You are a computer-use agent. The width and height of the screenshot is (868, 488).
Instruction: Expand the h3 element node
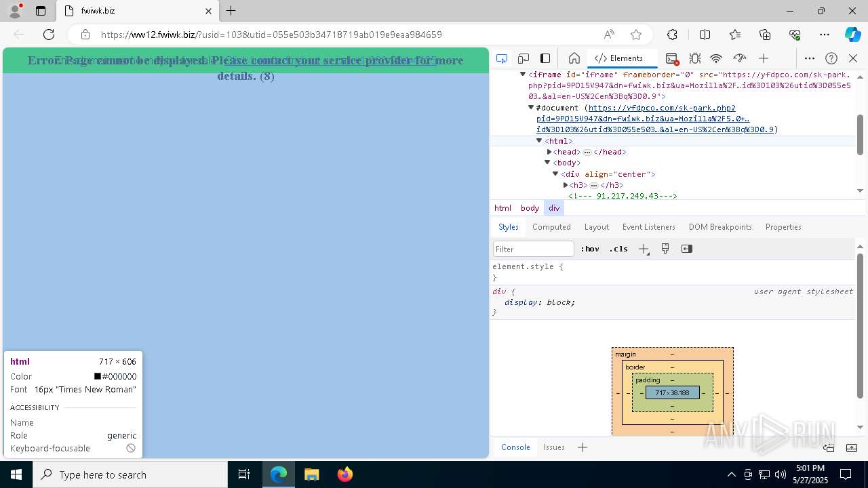click(x=566, y=185)
